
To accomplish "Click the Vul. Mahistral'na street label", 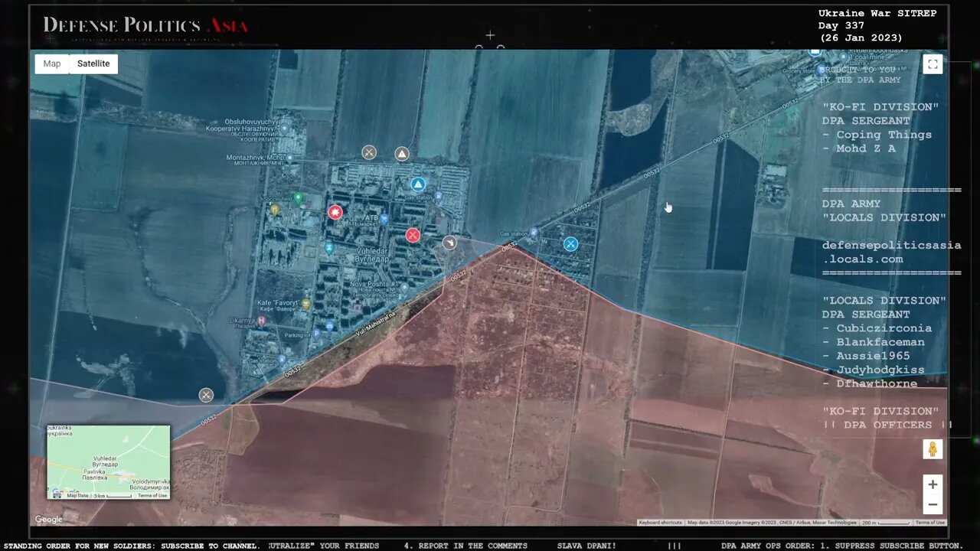I will pyautogui.click(x=375, y=323).
